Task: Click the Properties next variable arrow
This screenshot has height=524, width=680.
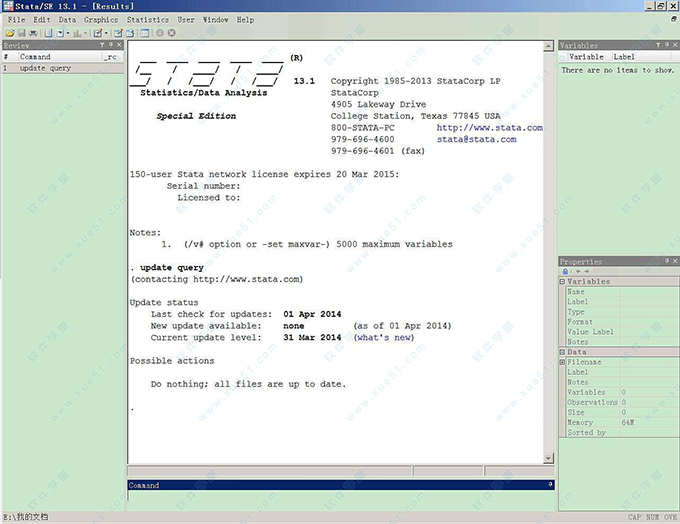Action: tap(586, 272)
